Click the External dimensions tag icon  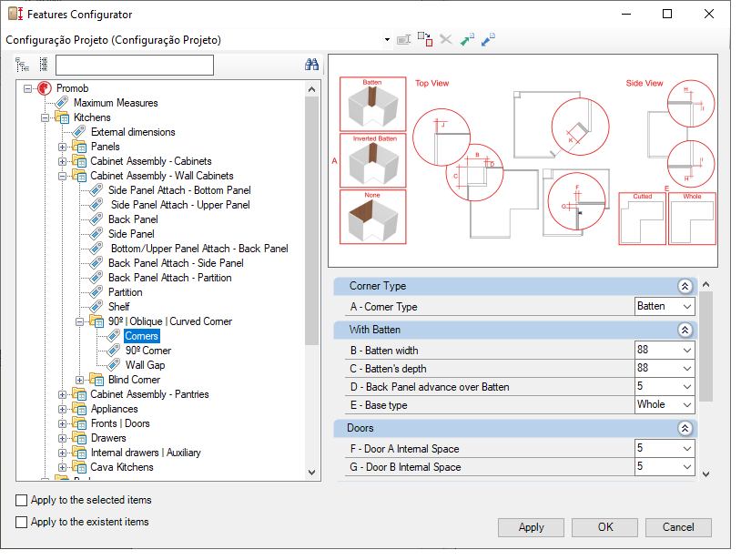tap(79, 132)
